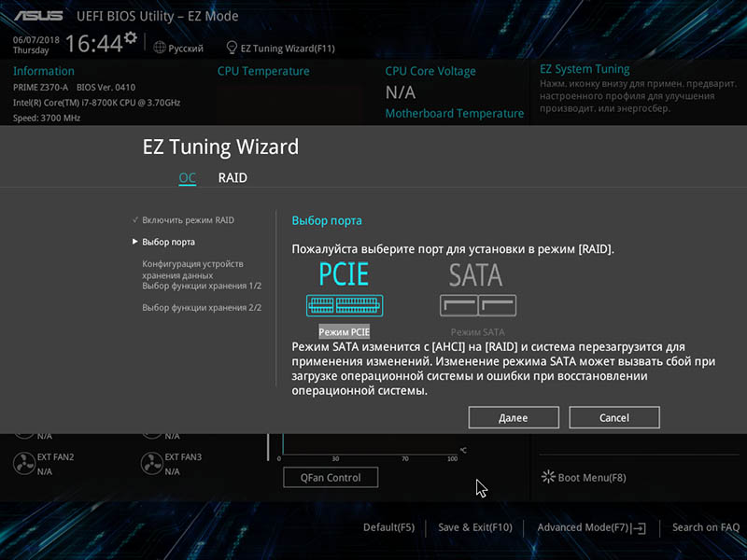Click Speed: 3700 MHz text
This screenshot has height=560, width=747.
tap(46, 118)
